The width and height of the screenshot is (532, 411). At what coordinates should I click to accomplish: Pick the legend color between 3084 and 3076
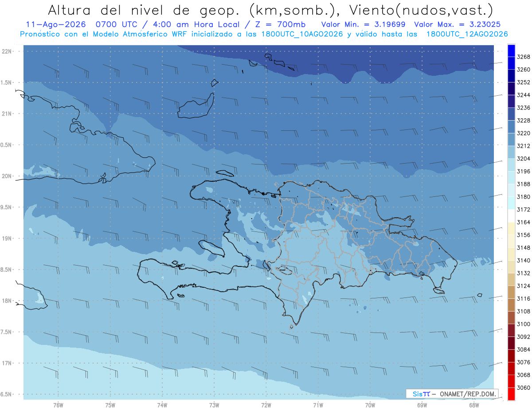pos(511,356)
